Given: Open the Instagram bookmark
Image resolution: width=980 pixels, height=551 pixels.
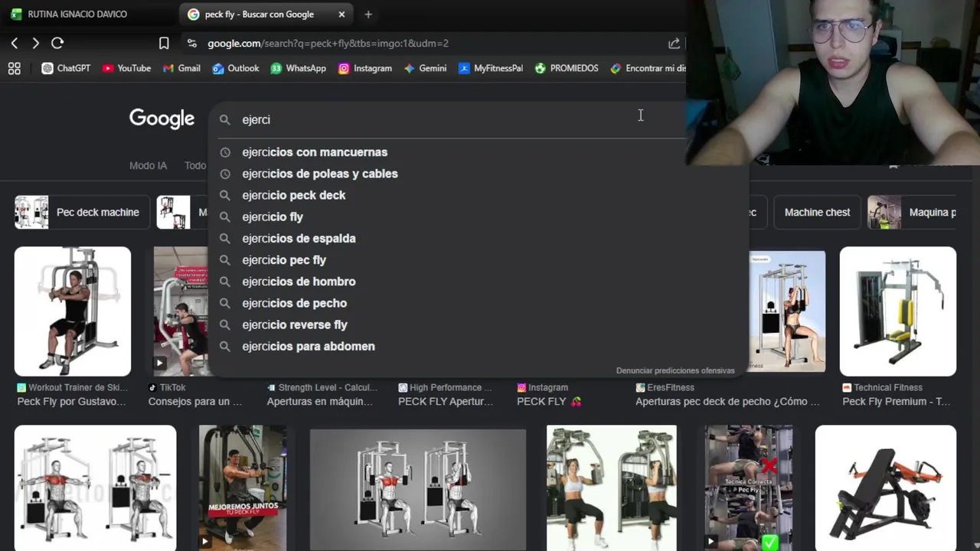Looking at the screenshot, I should (x=365, y=68).
